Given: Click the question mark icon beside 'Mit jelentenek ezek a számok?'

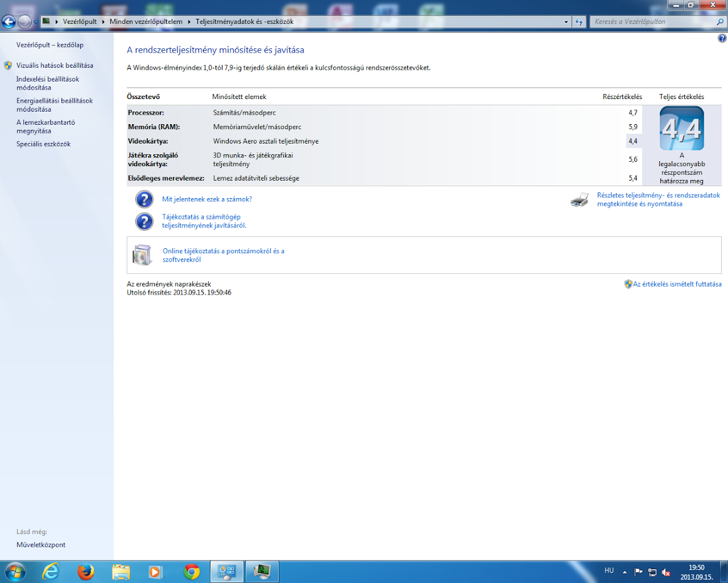Looking at the screenshot, I should pyautogui.click(x=144, y=199).
